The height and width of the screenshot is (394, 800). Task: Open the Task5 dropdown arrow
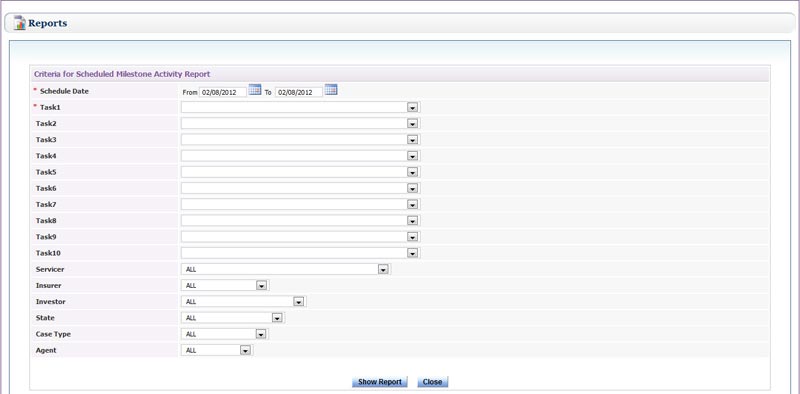413,173
